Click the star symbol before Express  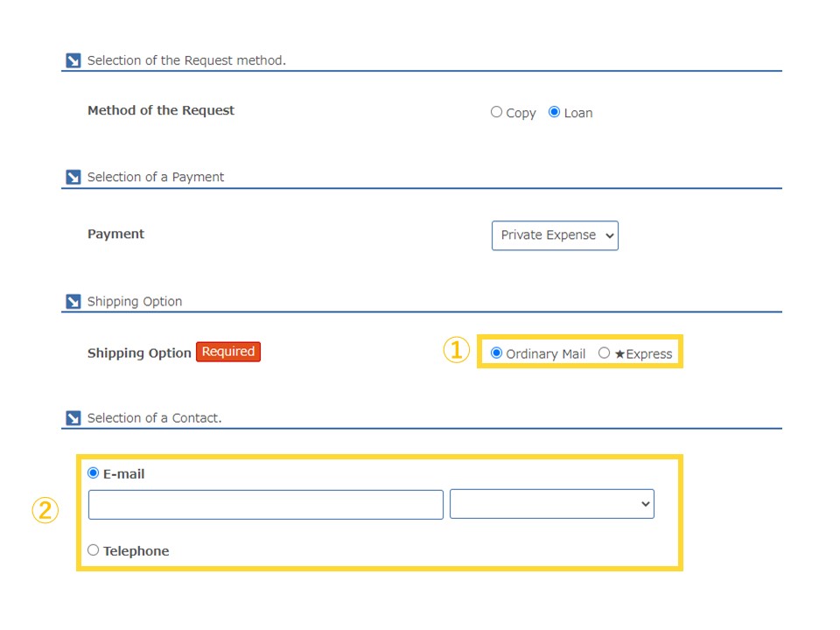tap(619, 354)
